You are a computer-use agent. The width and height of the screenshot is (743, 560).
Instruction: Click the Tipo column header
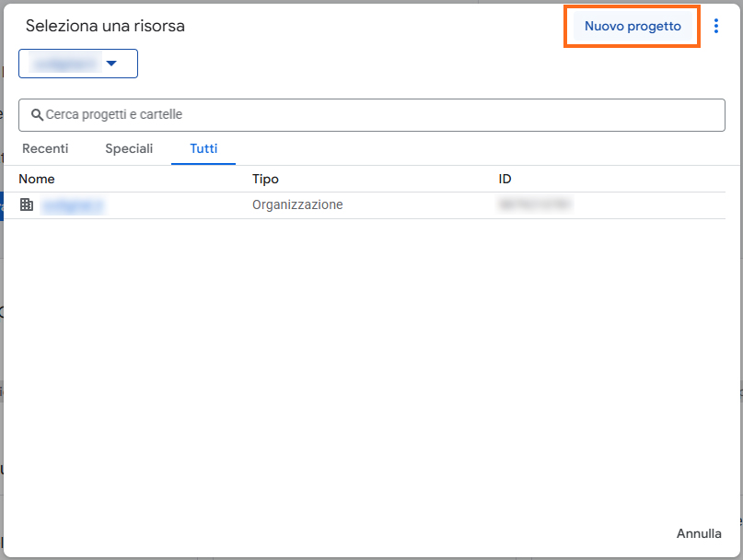pos(265,179)
